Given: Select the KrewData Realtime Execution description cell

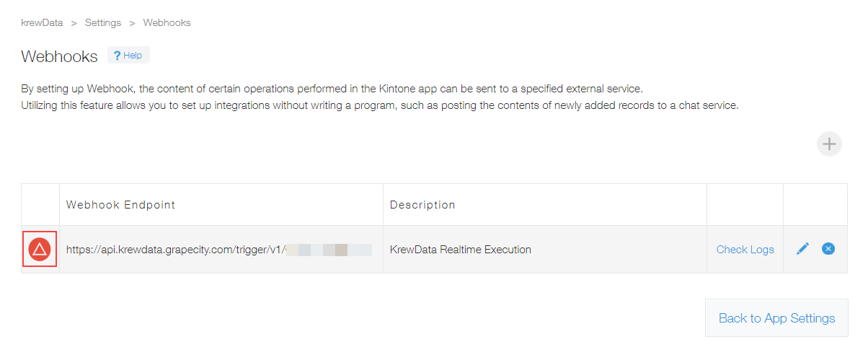Looking at the screenshot, I should pos(545,250).
